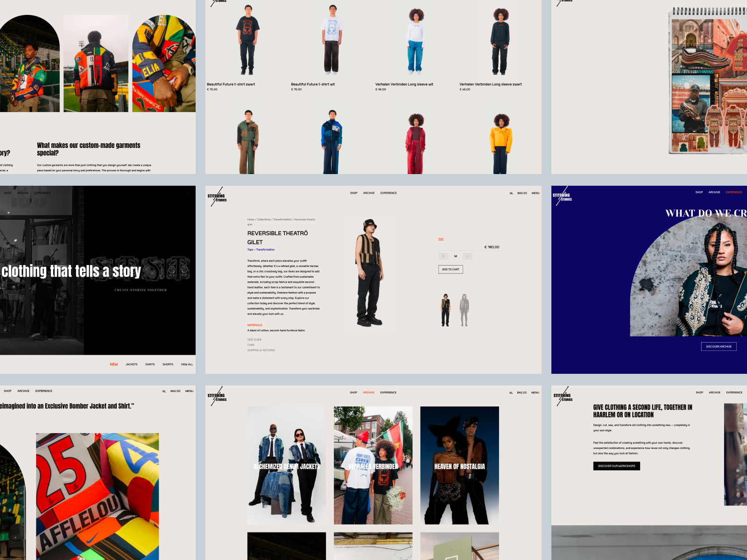This screenshot has width=747, height=560.
Task: Select size L for the gilet
Action: coord(467,256)
